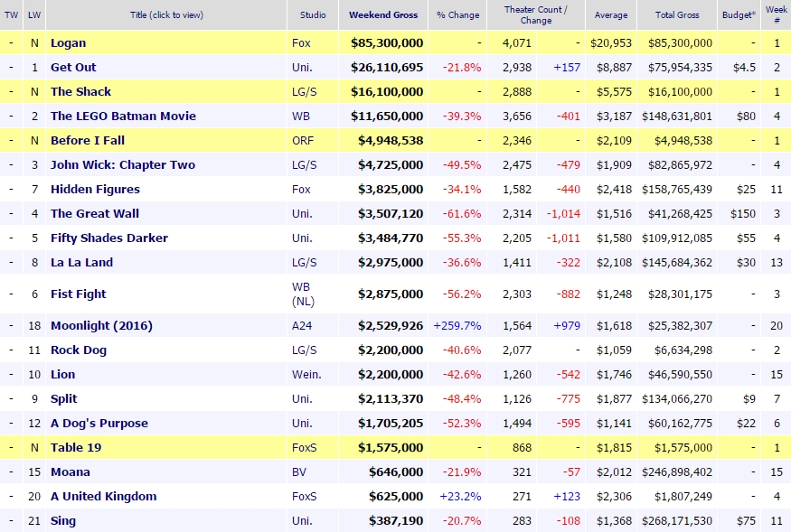Select Moonlight's +259.7% change value
Screen dimensions: 791x532
click(457, 326)
